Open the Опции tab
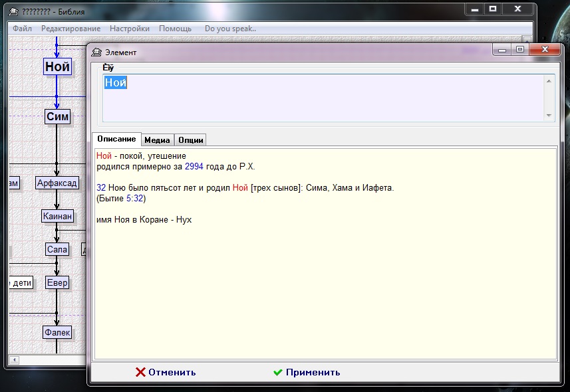The image size is (570, 392). click(191, 140)
